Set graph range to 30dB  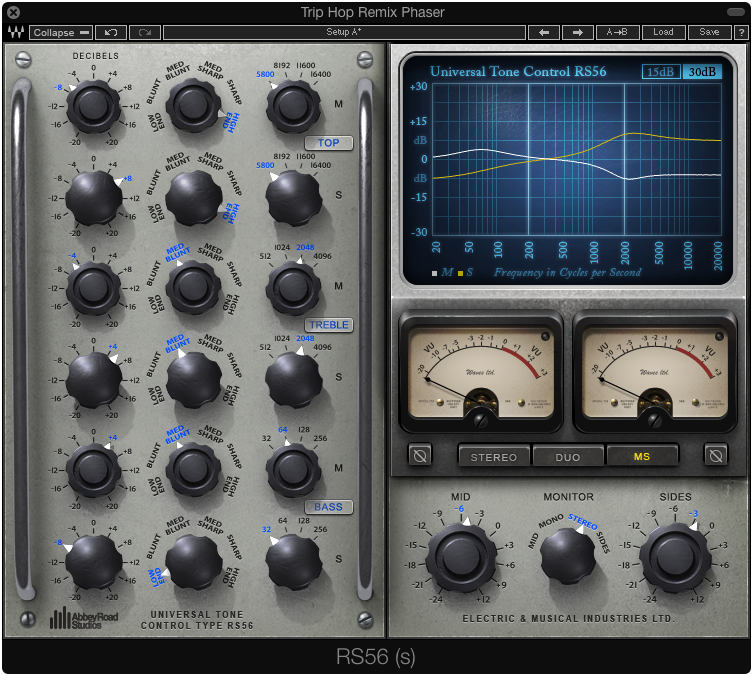[702, 72]
